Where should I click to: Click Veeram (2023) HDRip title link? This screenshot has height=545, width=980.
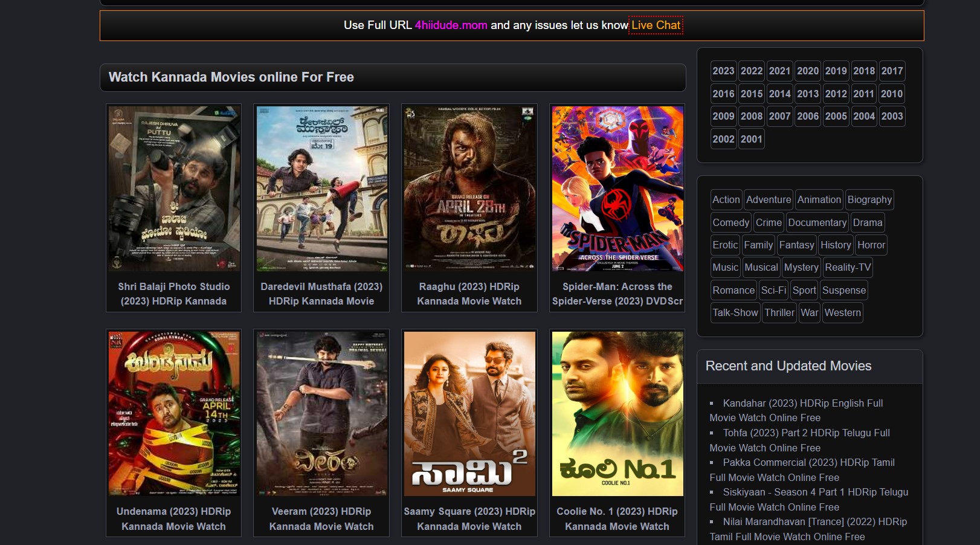(x=321, y=518)
